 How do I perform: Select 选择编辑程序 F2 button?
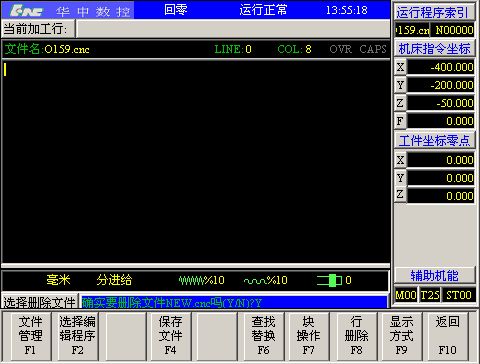(x=77, y=336)
